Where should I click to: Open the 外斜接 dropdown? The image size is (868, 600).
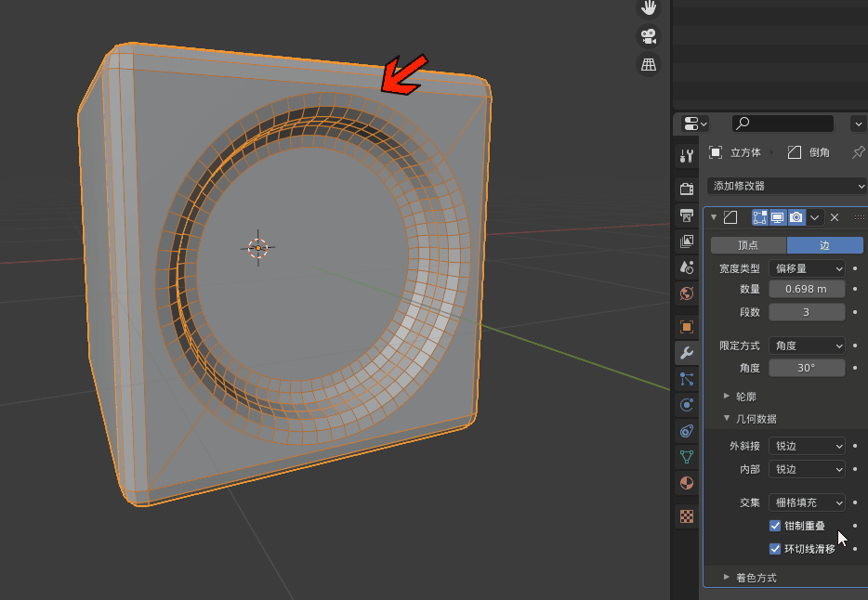tap(807, 446)
